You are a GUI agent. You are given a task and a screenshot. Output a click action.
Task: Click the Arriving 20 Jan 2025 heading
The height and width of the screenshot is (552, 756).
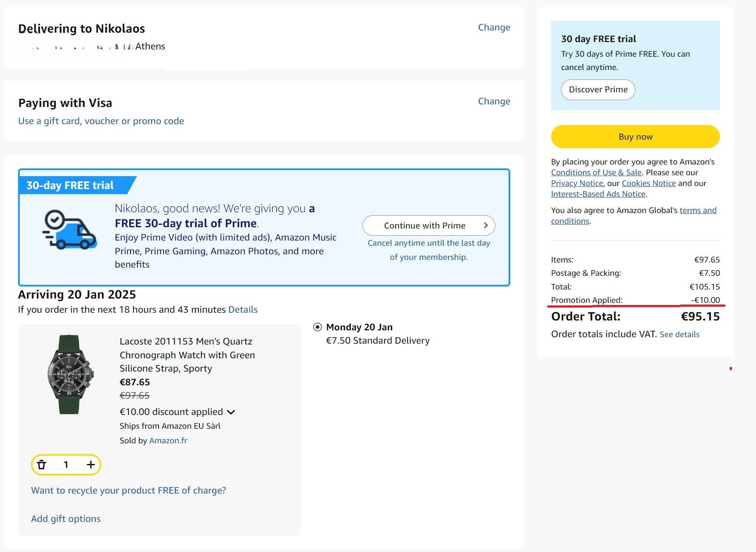click(77, 295)
